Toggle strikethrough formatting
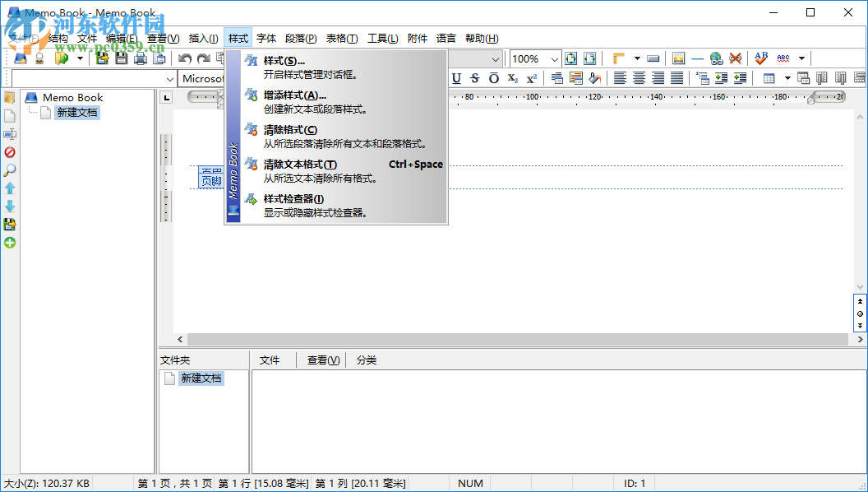This screenshot has width=868, height=492. click(x=474, y=78)
